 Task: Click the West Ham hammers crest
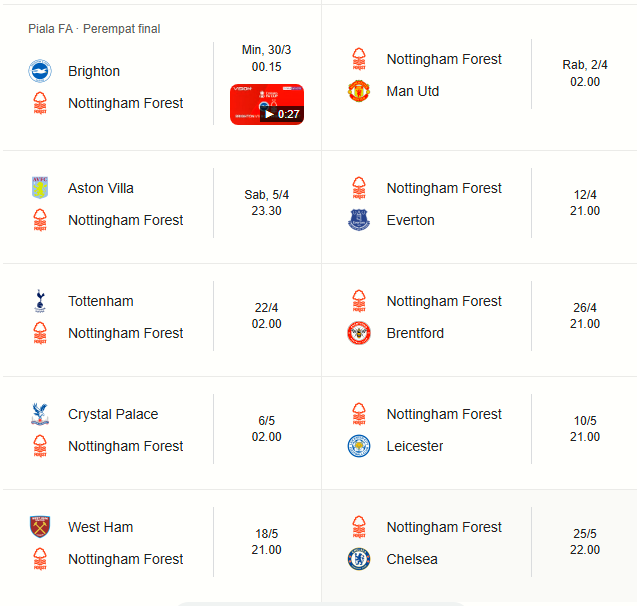coord(40,527)
